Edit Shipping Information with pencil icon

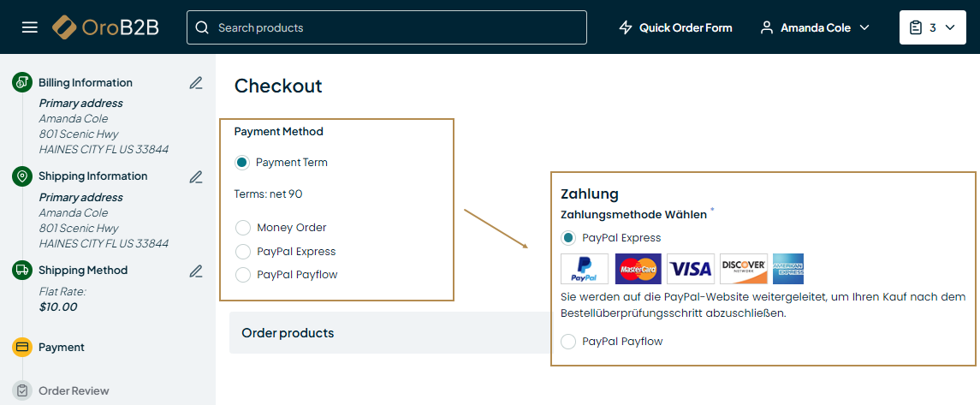tap(196, 176)
